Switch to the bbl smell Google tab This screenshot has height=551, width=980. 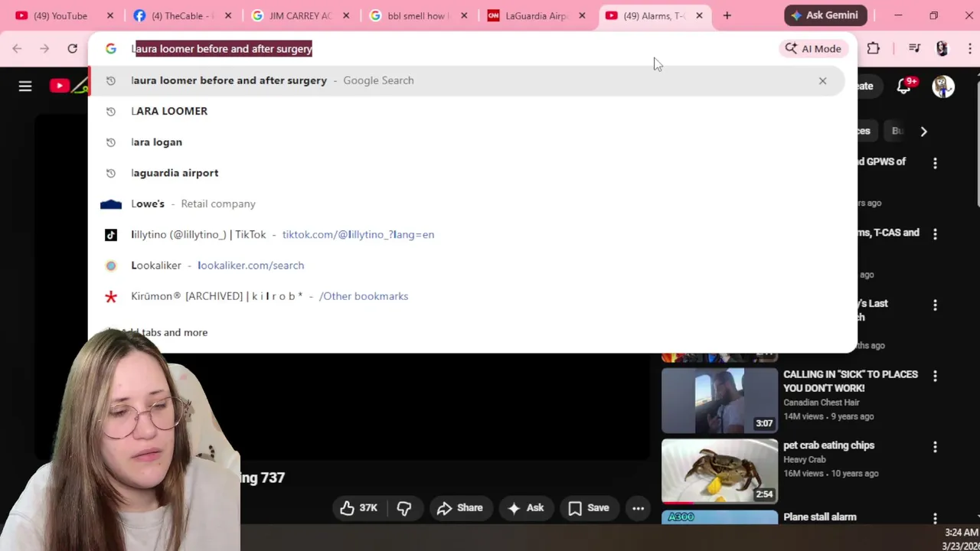(x=416, y=15)
